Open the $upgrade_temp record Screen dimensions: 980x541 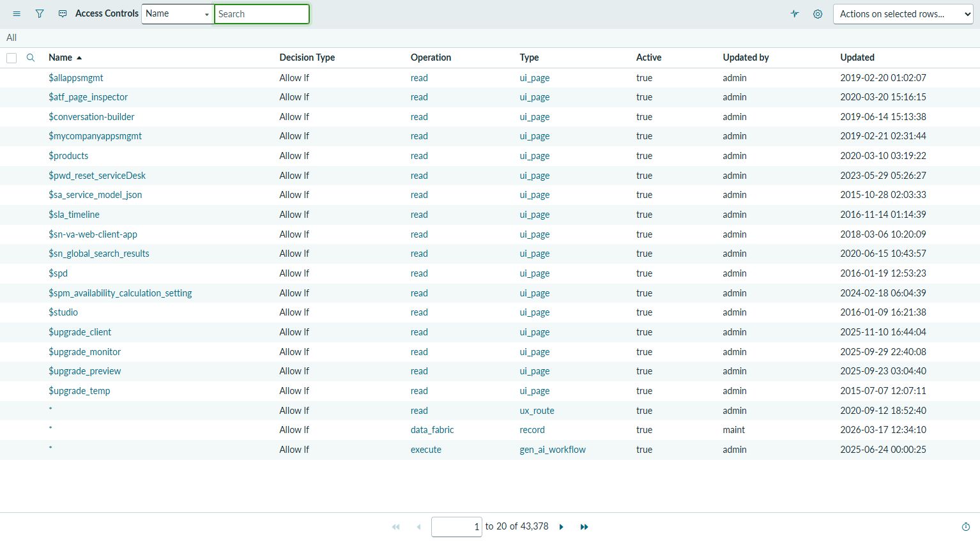(x=79, y=391)
